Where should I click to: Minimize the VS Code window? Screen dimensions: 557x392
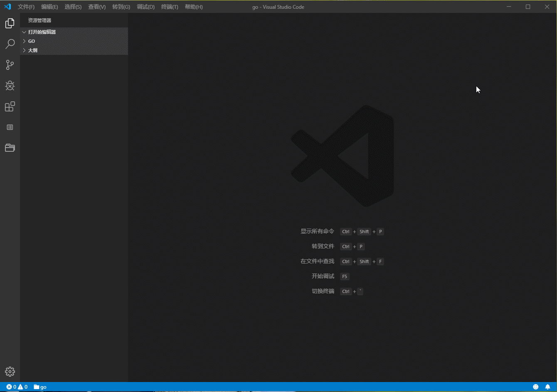point(509,7)
